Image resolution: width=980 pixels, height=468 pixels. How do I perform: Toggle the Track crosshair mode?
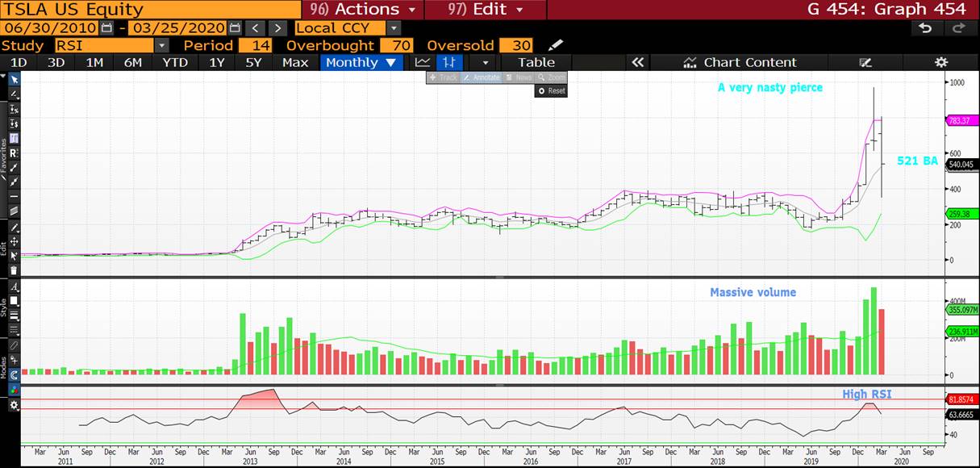coord(444,77)
